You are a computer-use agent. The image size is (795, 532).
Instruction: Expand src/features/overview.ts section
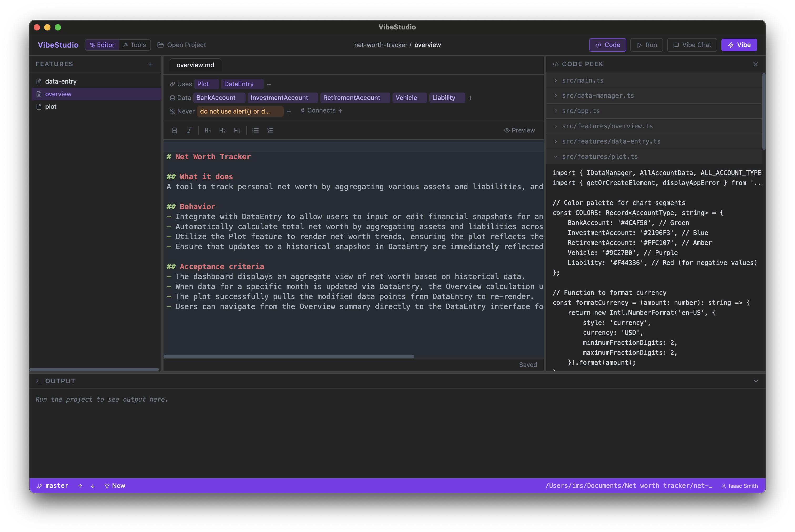(x=654, y=126)
